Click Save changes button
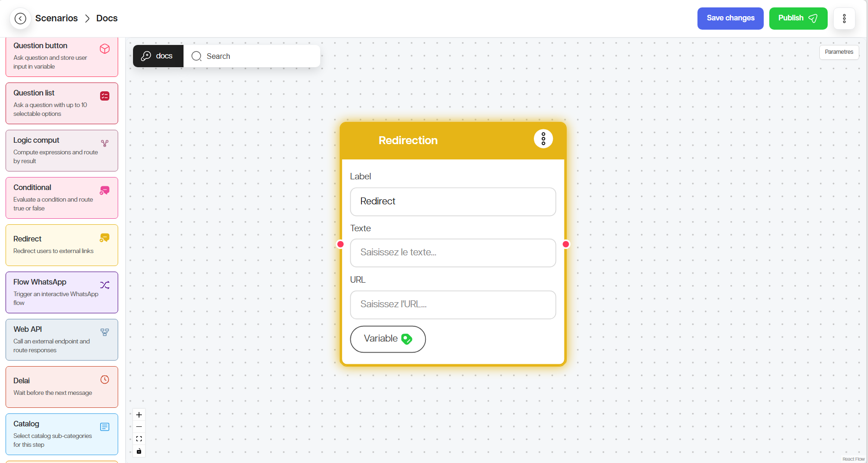 tap(730, 18)
